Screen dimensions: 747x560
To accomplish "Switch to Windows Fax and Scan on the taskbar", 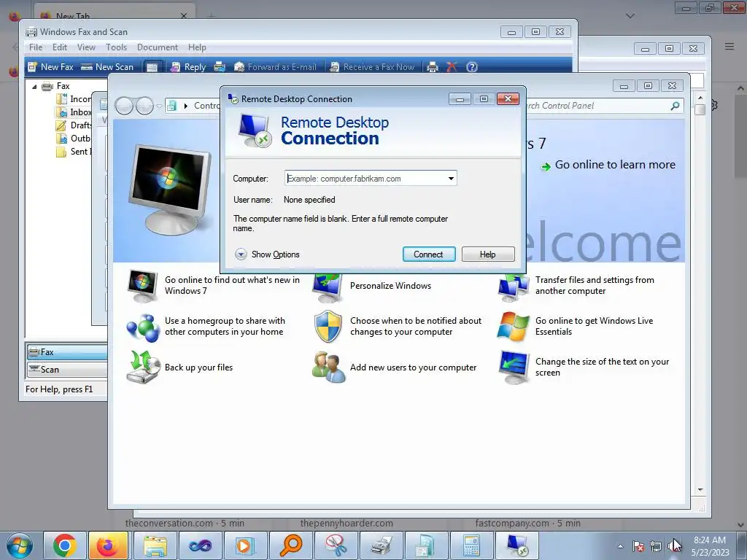I will [x=381, y=545].
